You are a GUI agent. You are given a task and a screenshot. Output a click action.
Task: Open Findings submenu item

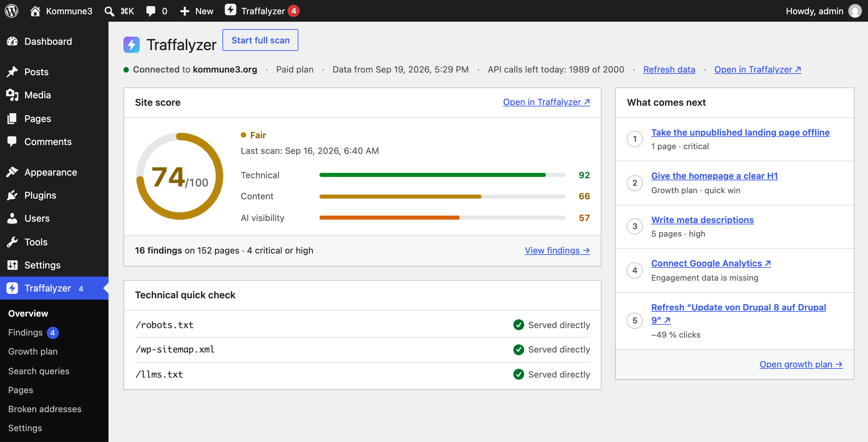pos(25,333)
